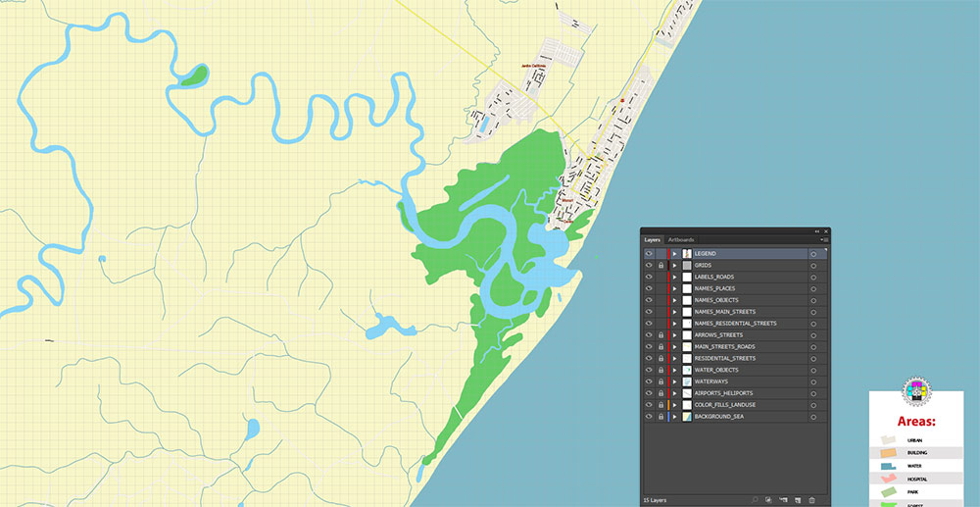
Task: Click the target circle of COLOR_FILLS_LANDUSE layer
Action: tap(813, 404)
